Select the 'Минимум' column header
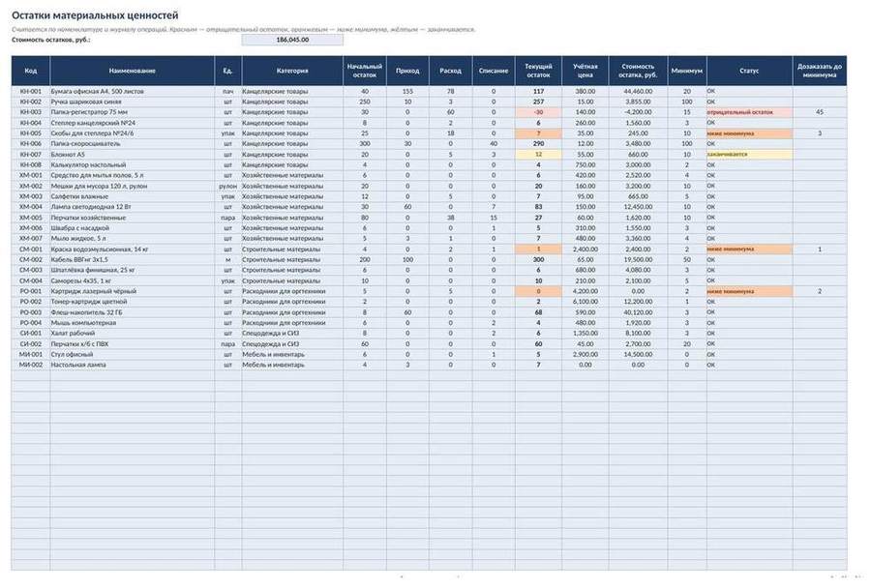Screen dimensions: 871x588 coord(686,71)
